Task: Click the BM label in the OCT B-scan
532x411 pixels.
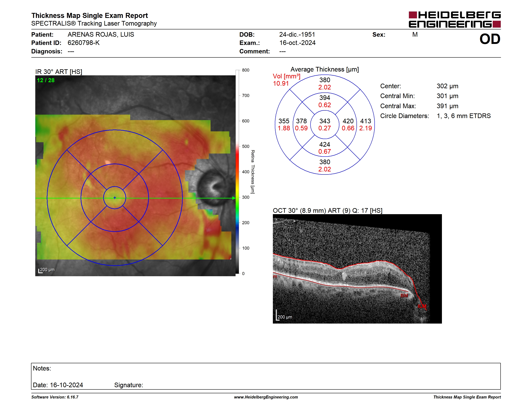Action: [404, 296]
